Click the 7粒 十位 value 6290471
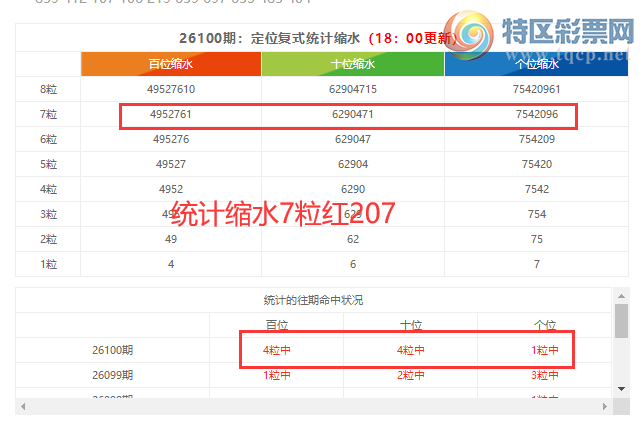644x444 pixels. (353, 115)
